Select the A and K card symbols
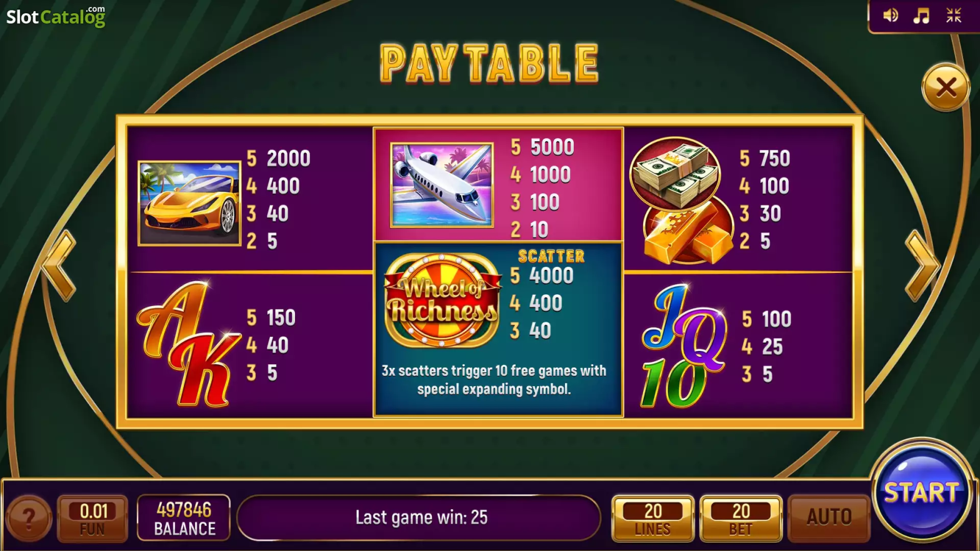980x551 pixels. 189,344
